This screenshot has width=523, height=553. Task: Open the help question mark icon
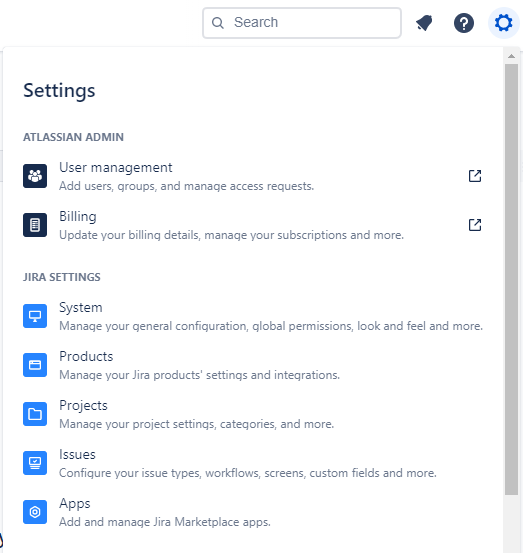(x=464, y=23)
